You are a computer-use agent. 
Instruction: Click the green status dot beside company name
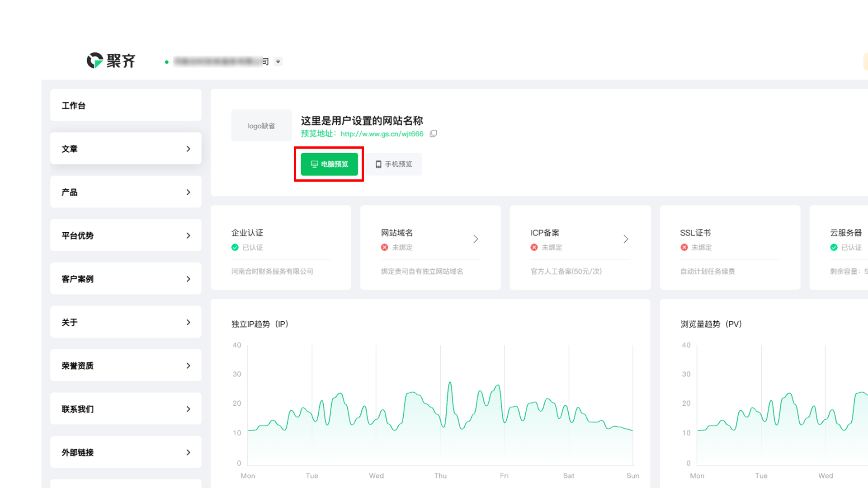[167, 62]
